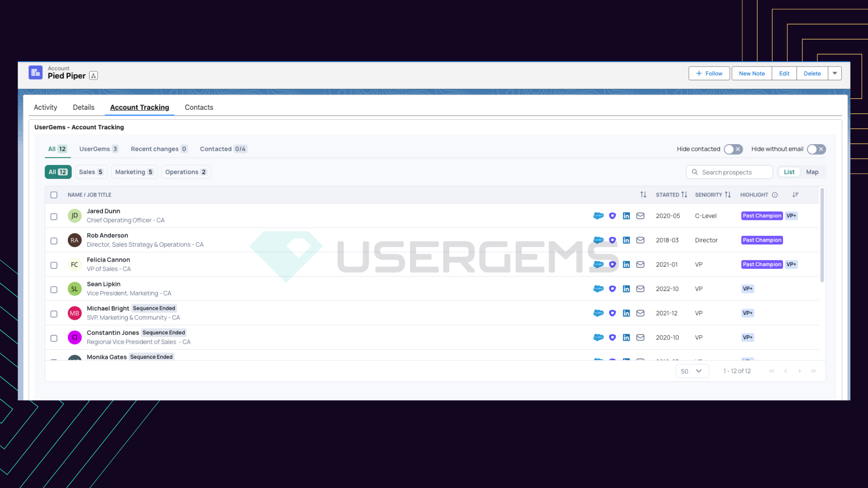
Task: Open LinkedIn icon for Rob Anderson
Action: coord(626,240)
